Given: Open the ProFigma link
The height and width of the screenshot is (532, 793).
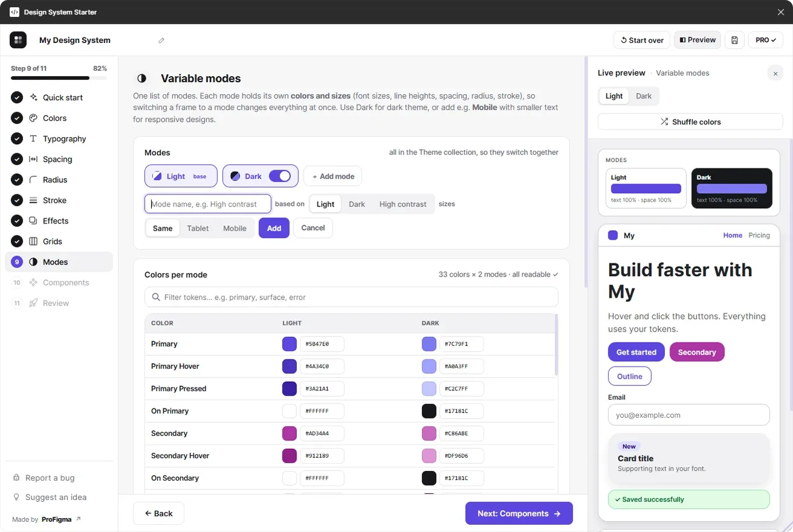Looking at the screenshot, I should pyautogui.click(x=61, y=519).
